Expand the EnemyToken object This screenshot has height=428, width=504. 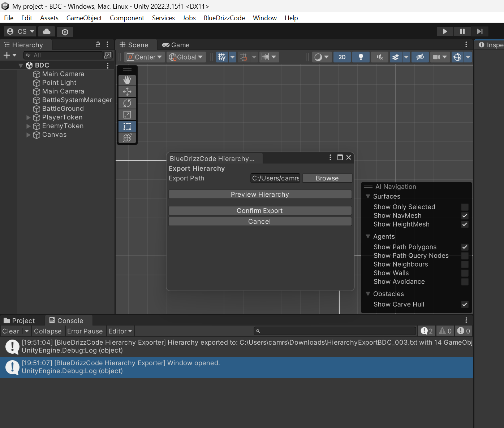pos(29,126)
